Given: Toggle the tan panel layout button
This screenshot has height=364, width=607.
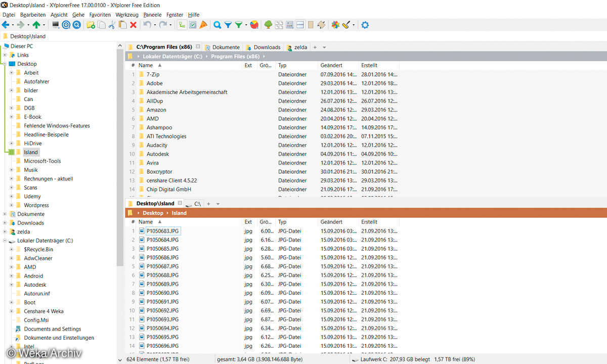Looking at the screenshot, I should (x=311, y=25).
